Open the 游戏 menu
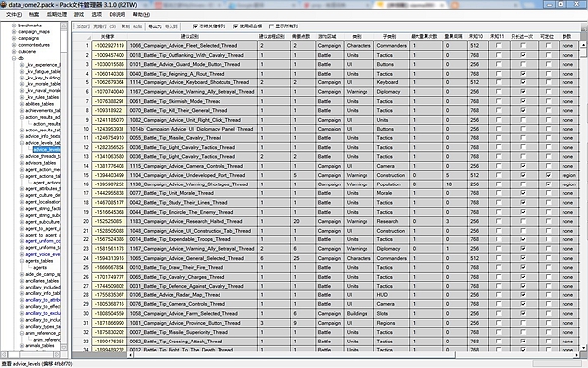The width and height of the screenshot is (588, 368). [x=79, y=15]
